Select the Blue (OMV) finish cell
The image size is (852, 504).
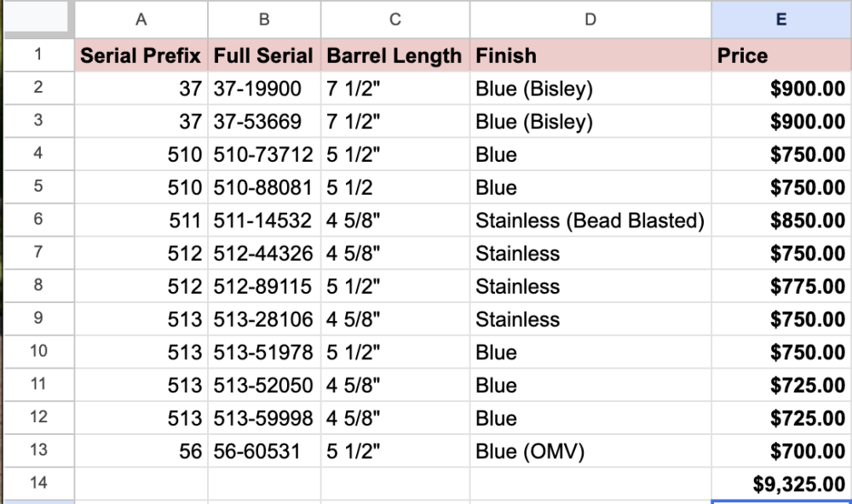(x=590, y=450)
